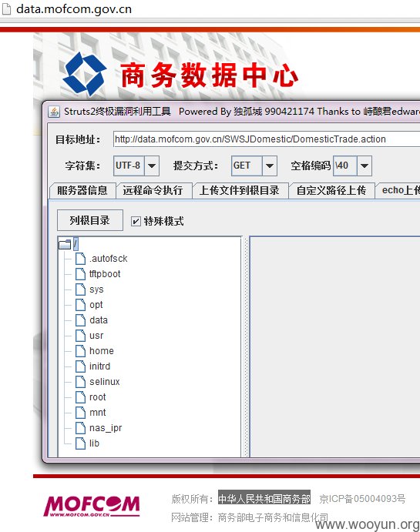Screen dimensions: 420x532
Task: Switch to the 服务器信息 tab
Action: pyautogui.click(x=82, y=190)
